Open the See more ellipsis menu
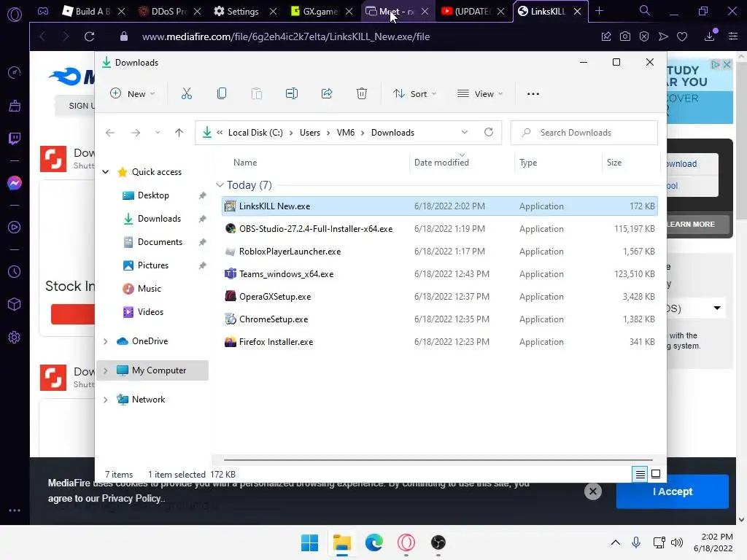The height and width of the screenshot is (560, 747). (533, 94)
